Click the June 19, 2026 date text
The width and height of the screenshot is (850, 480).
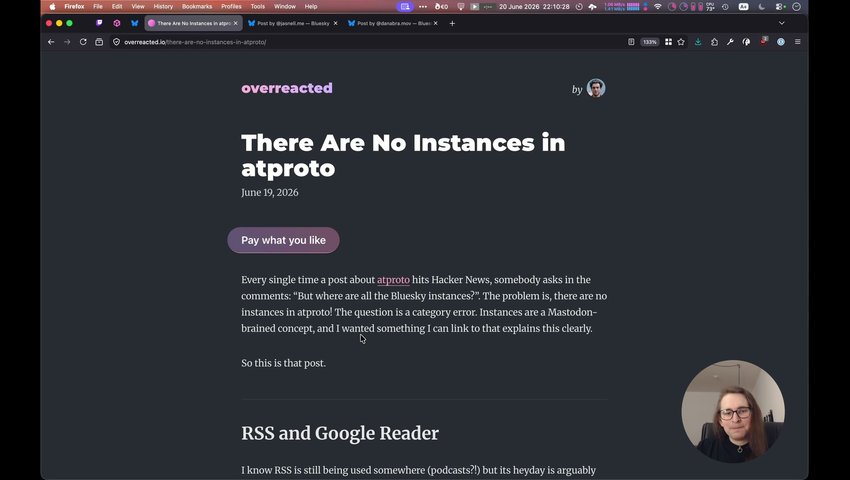point(269,193)
